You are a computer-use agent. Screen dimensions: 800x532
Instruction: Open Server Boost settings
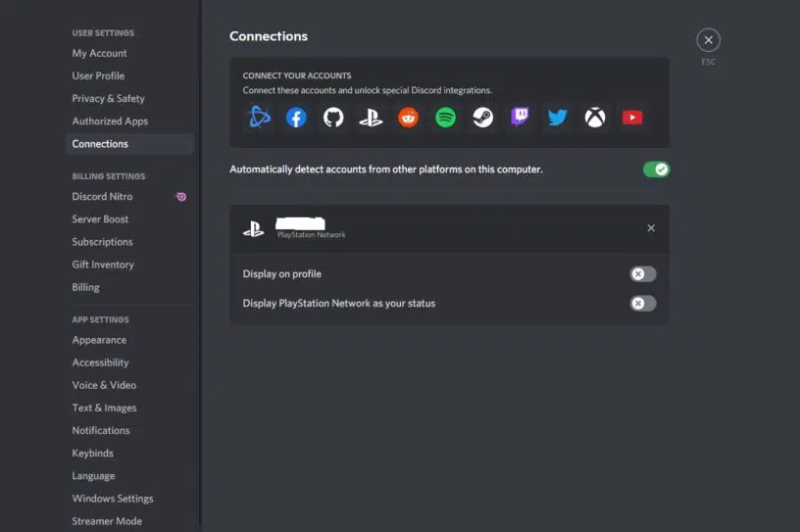click(129, 218)
